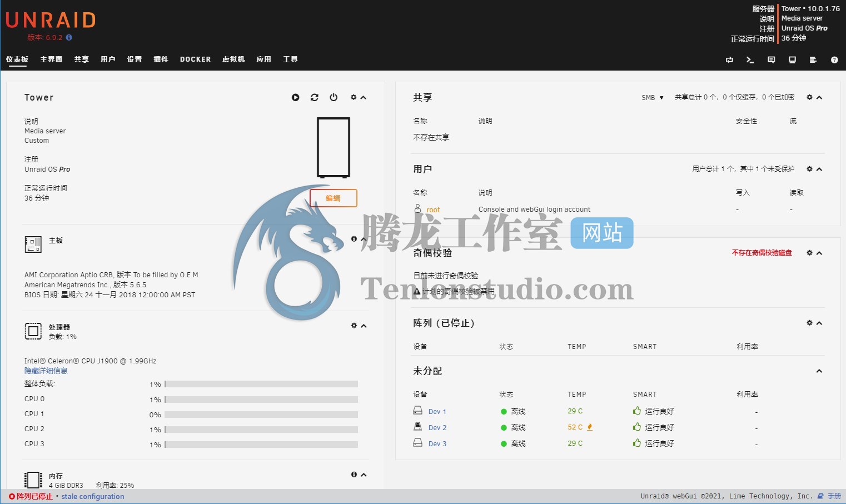Screen dimensions: 846x504
Task: Click the Dev 3 disk icon
Action: (x=418, y=443)
